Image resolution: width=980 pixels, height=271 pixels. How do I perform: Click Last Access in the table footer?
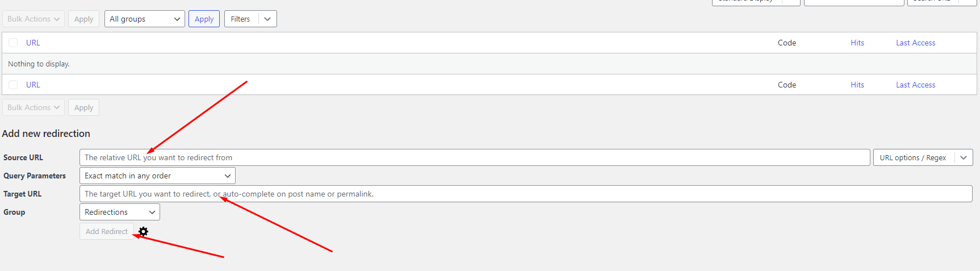point(915,85)
